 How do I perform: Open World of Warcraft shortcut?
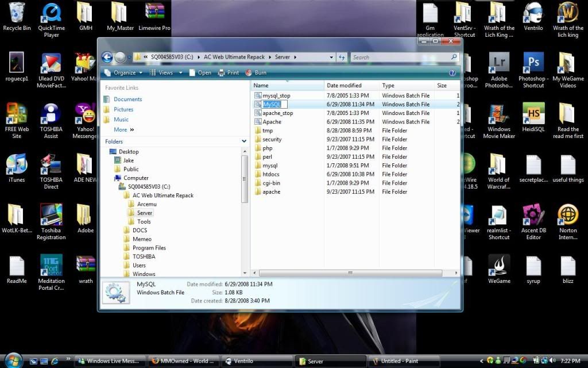coord(499,172)
